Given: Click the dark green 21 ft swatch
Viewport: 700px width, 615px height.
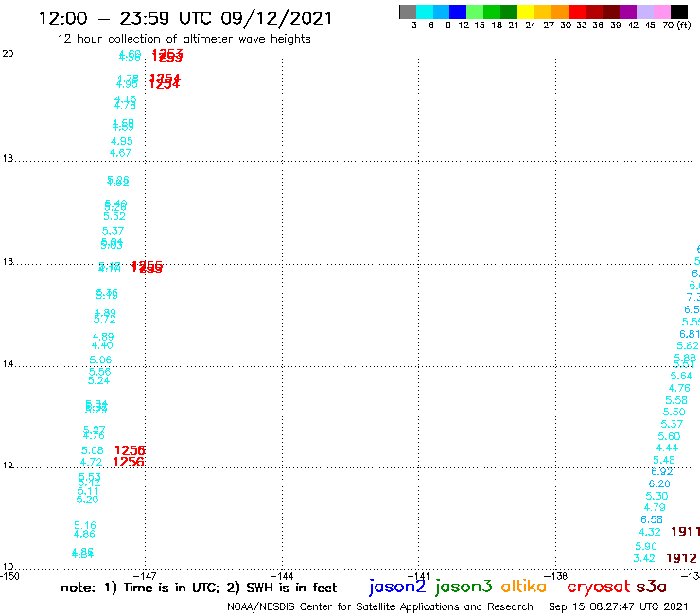Looking at the screenshot, I should click(x=509, y=11).
